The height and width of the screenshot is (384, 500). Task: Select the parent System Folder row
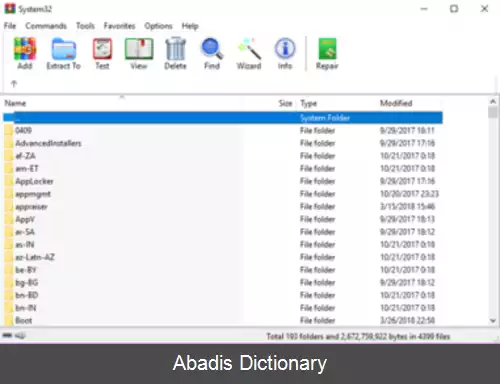point(223,118)
